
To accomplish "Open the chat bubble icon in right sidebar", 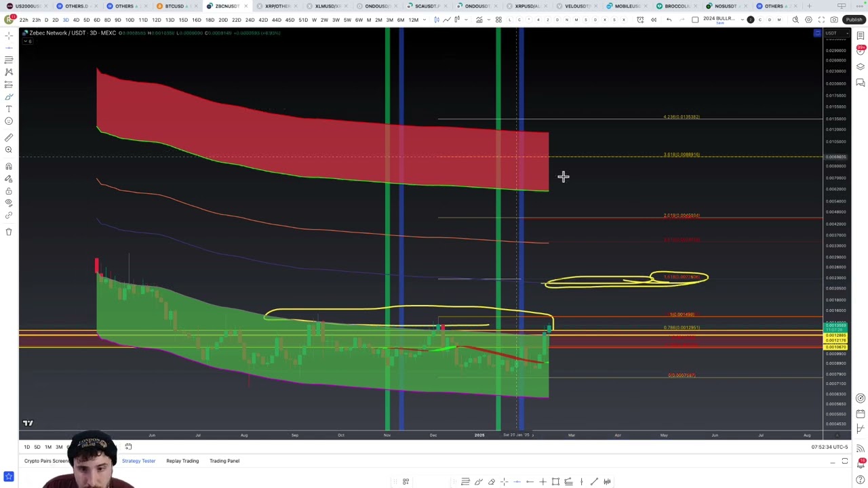I will click(x=861, y=83).
